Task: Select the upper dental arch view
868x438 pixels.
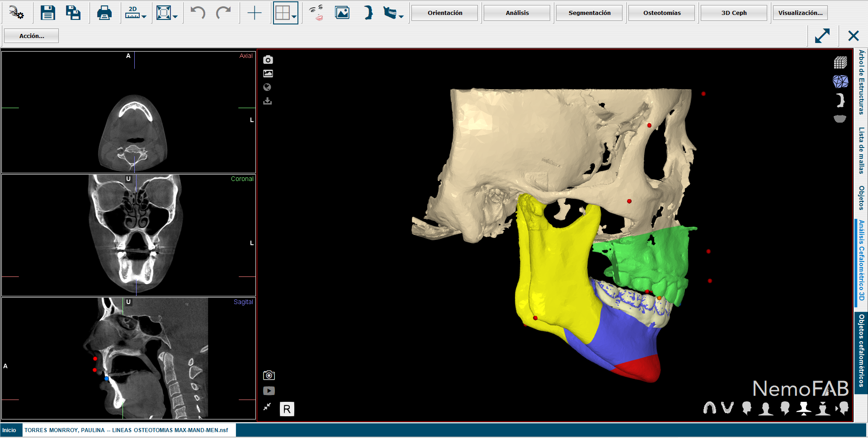Action: (710, 408)
